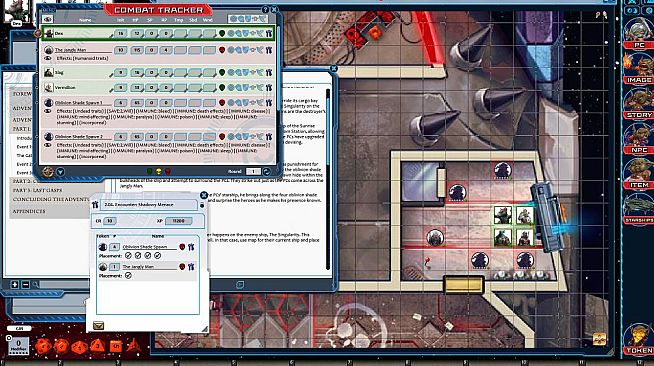The height and width of the screenshot is (366, 654).
Task: Click the Combat Tracker help icon
Action: point(265,9)
